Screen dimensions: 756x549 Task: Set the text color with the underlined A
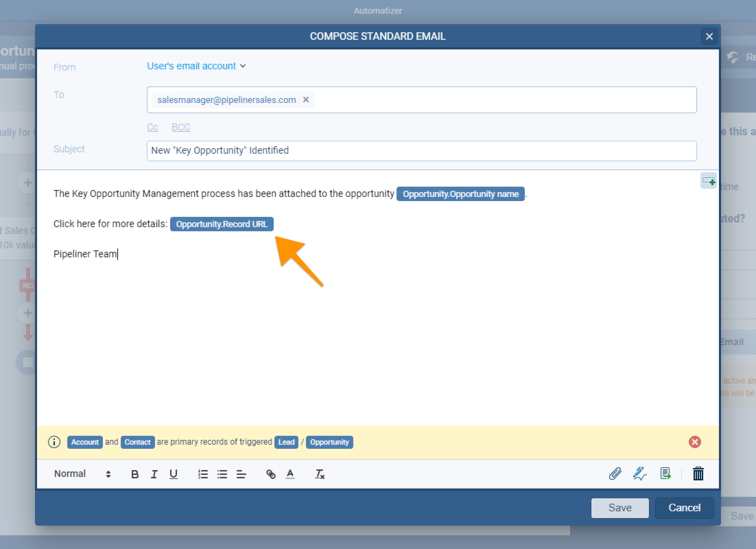[x=290, y=474]
